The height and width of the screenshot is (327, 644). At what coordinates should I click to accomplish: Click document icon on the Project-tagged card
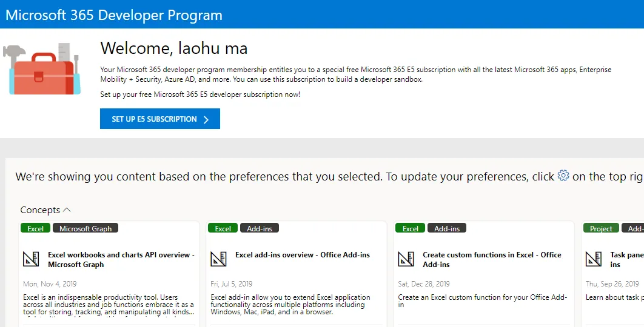pyautogui.click(x=594, y=259)
